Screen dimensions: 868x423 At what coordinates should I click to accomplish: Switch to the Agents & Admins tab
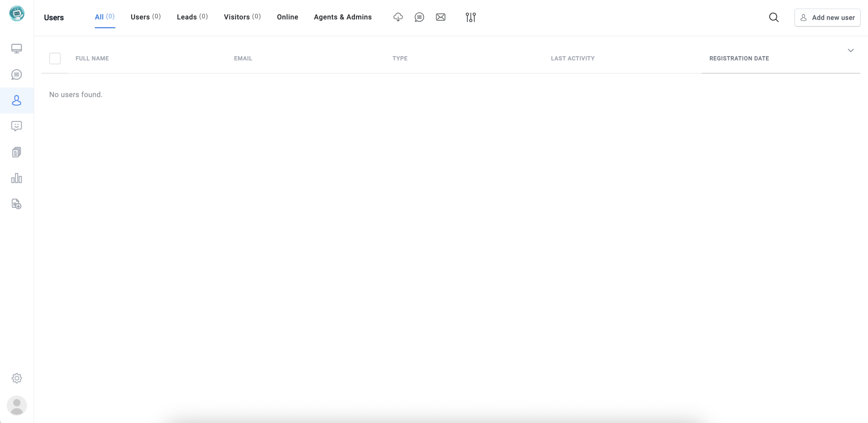[343, 17]
